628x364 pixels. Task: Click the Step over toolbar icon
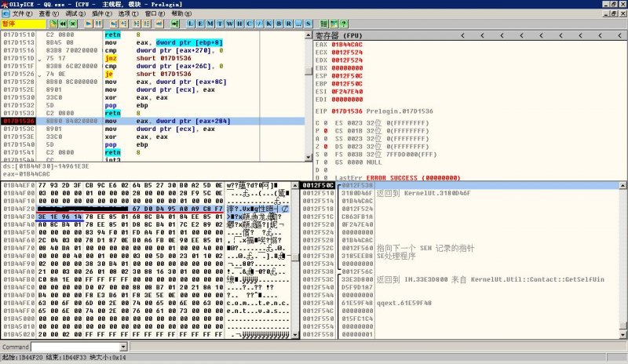(x=124, y=24)
